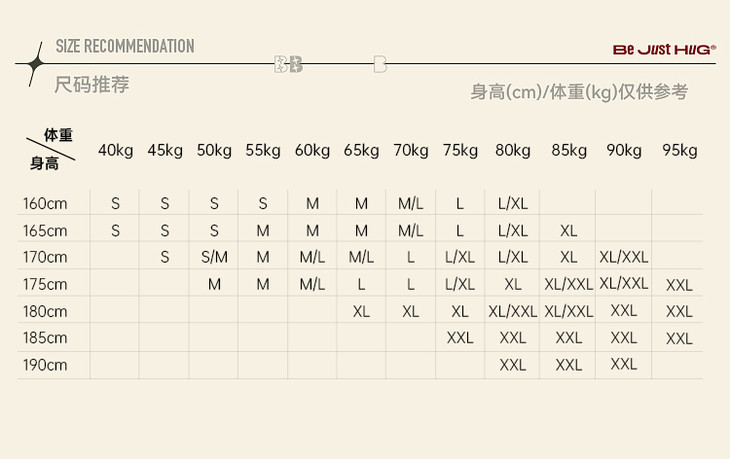Select the 190cm row label
The height and width of the screenshot is (459, 730).
(45, 365)
